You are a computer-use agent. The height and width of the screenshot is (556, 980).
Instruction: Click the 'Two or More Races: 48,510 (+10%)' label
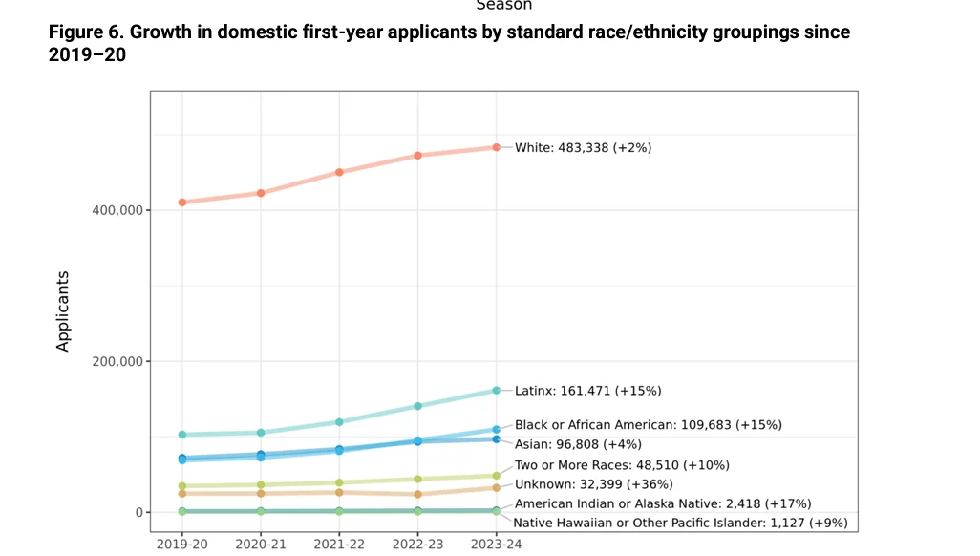click(x=622, y=465)
